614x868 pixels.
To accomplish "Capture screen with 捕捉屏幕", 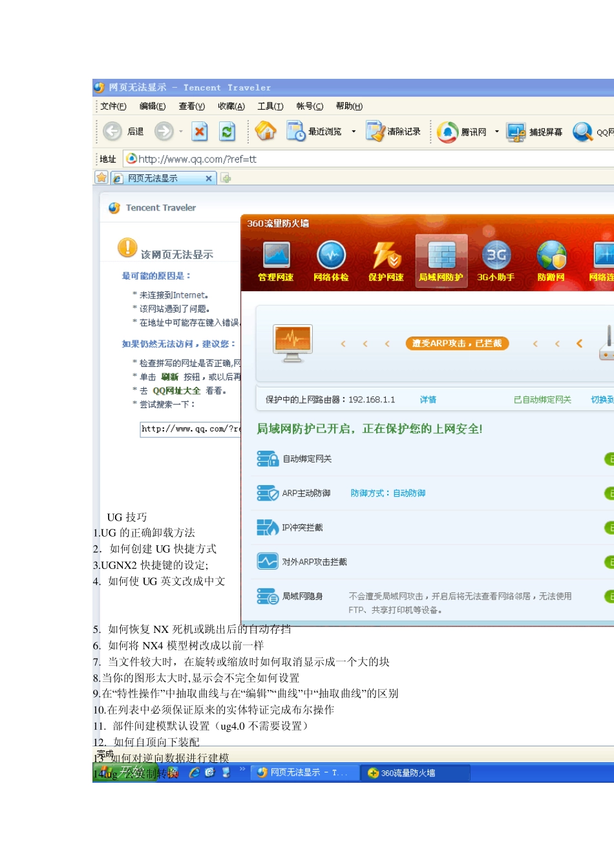I will click(535, 132).
